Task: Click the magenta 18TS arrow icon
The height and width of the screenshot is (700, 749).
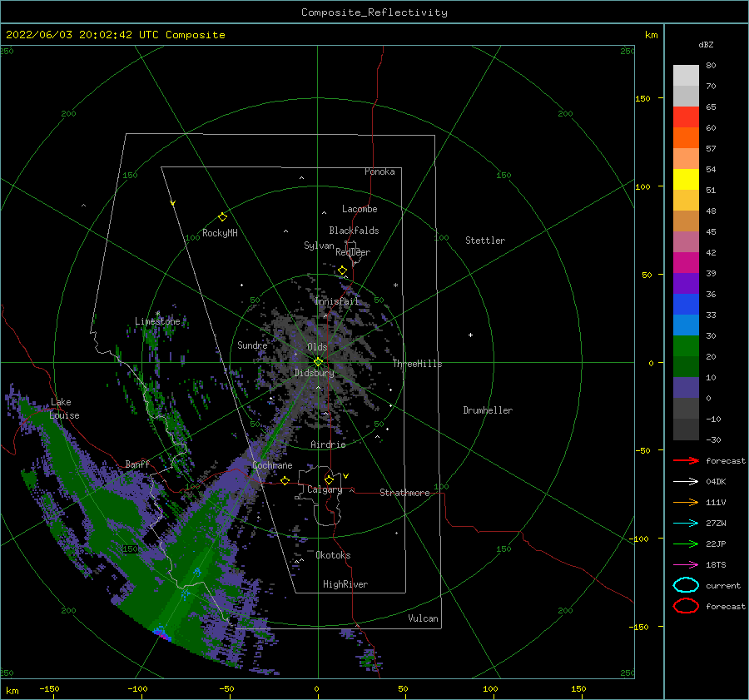Action: pyautogui.click(x=686, y=565)
